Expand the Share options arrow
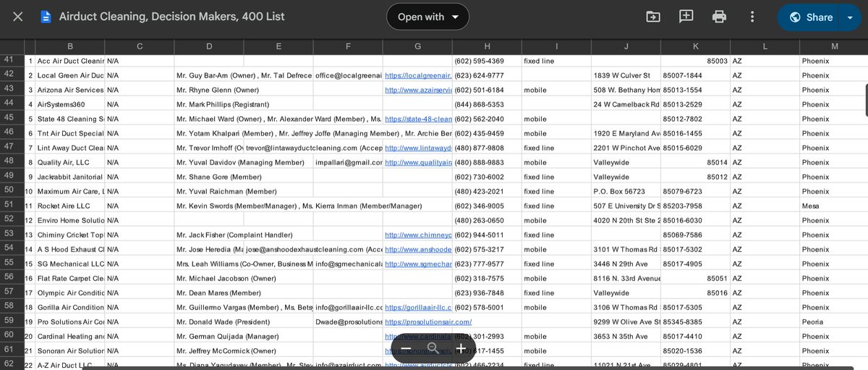The image size is (868, 370). coord(850,17)
